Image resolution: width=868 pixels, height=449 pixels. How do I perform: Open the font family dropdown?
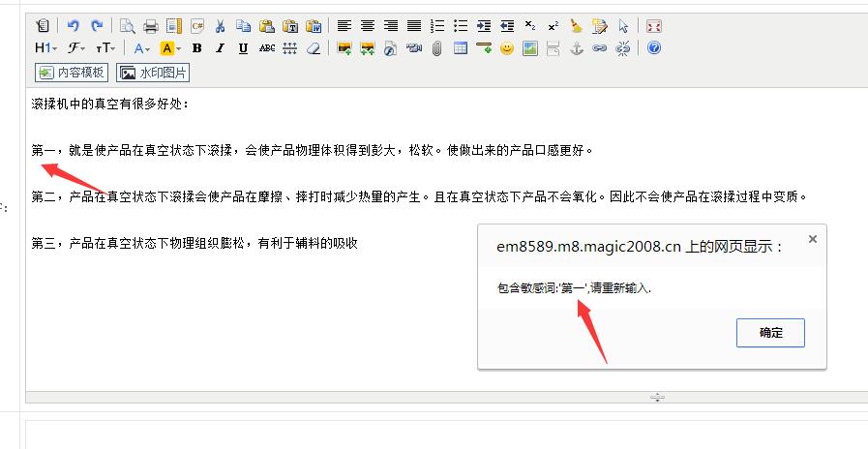76,47
